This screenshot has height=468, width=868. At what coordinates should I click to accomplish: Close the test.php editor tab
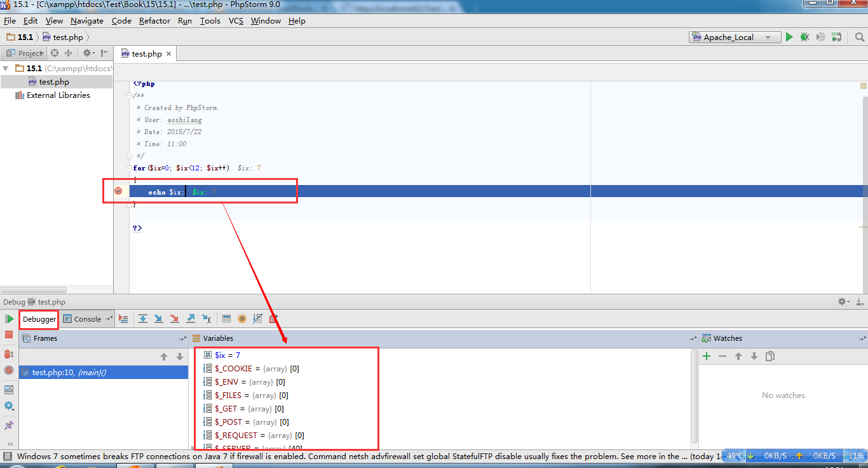(x=168, y=54)
